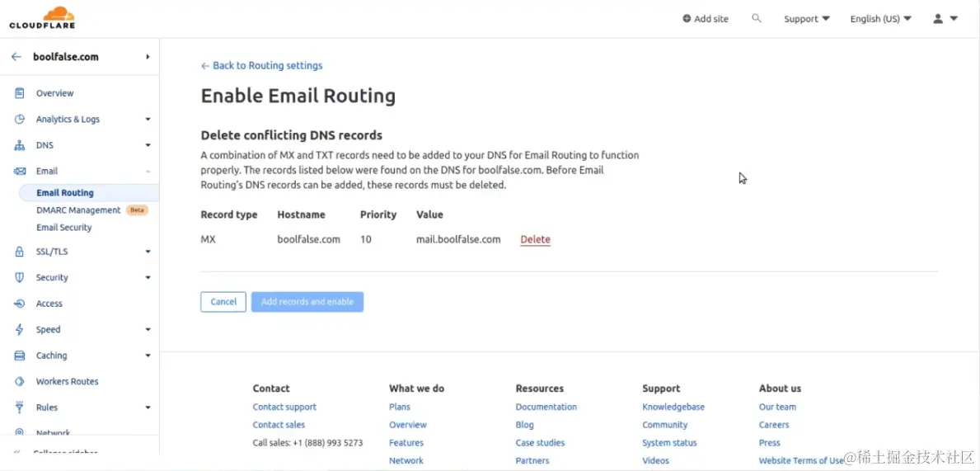The width and height of the screenshot is (980, 471).
Task: Click the Access icon in the sidebar
Action: click(20, 304)
